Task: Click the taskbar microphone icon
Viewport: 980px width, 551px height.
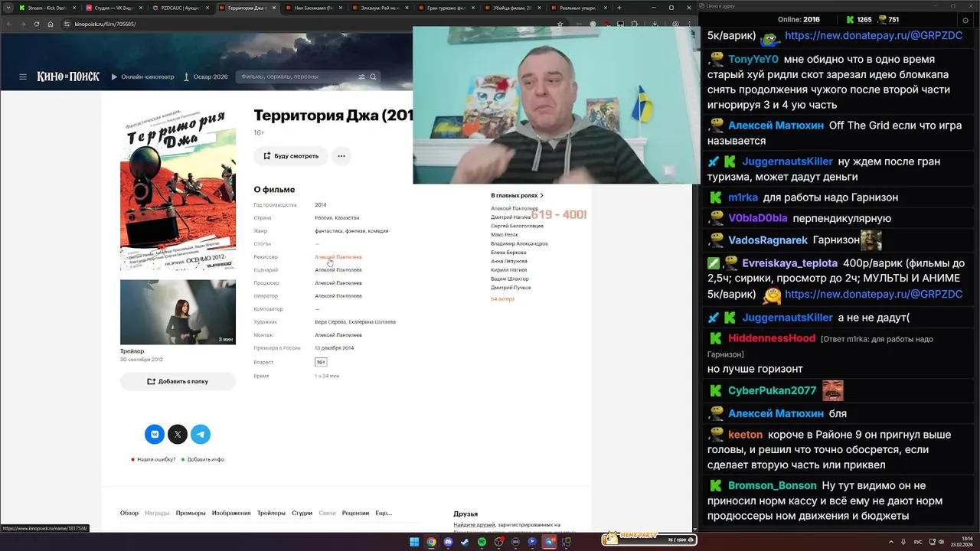Action: [x=902, y=542]
